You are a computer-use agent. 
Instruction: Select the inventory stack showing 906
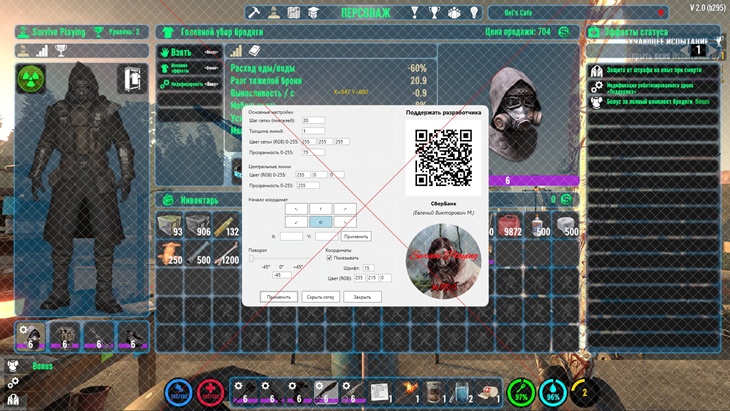(198, 225)
